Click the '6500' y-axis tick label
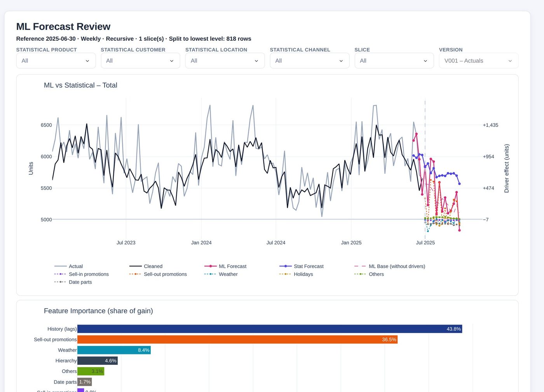The image size is (544, 392). pyautogui.click(x=46, y=125)
